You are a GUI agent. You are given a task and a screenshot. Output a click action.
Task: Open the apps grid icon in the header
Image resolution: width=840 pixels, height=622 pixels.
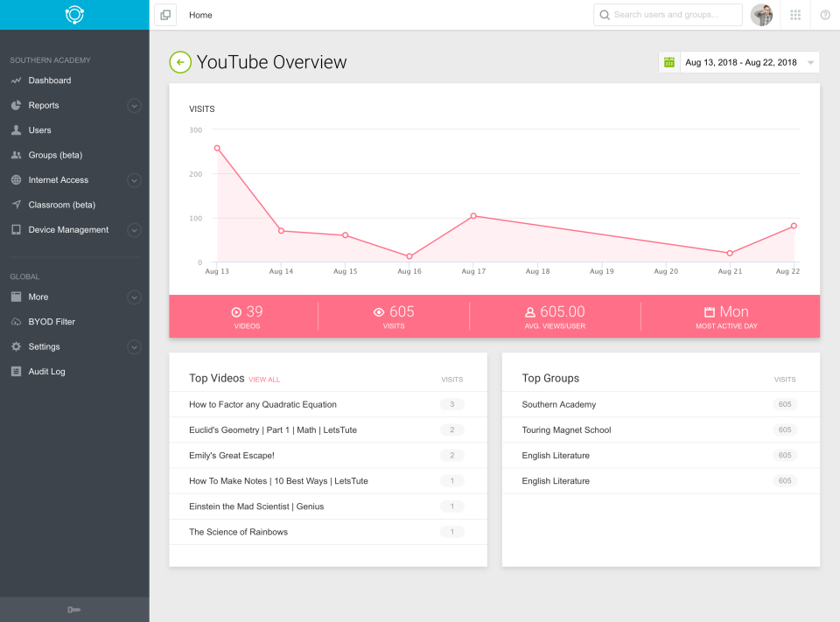pyautogui.click(x=795, y=15)
